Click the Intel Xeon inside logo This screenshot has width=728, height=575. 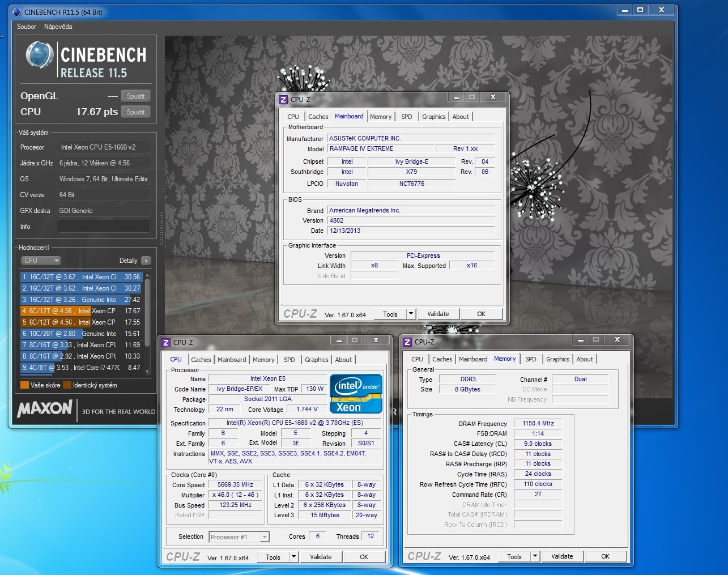pyautogui.click(x=356, y=394)
